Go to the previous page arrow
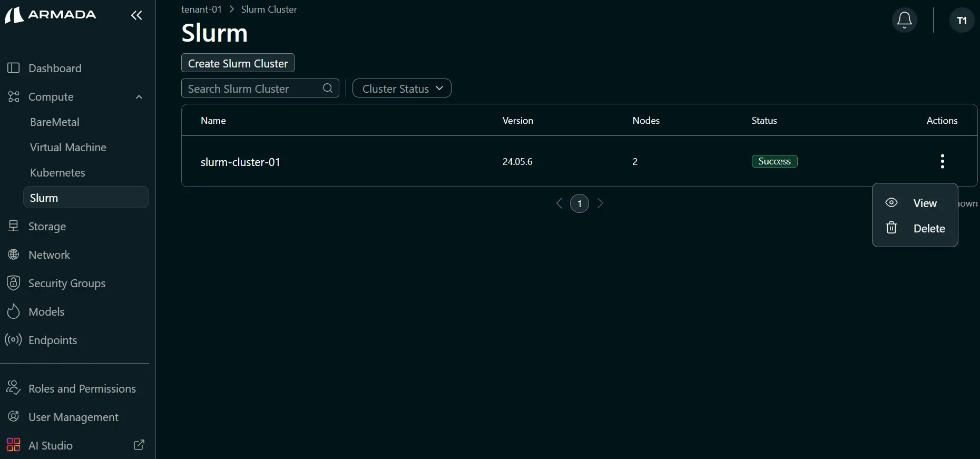 coord(560,203)
